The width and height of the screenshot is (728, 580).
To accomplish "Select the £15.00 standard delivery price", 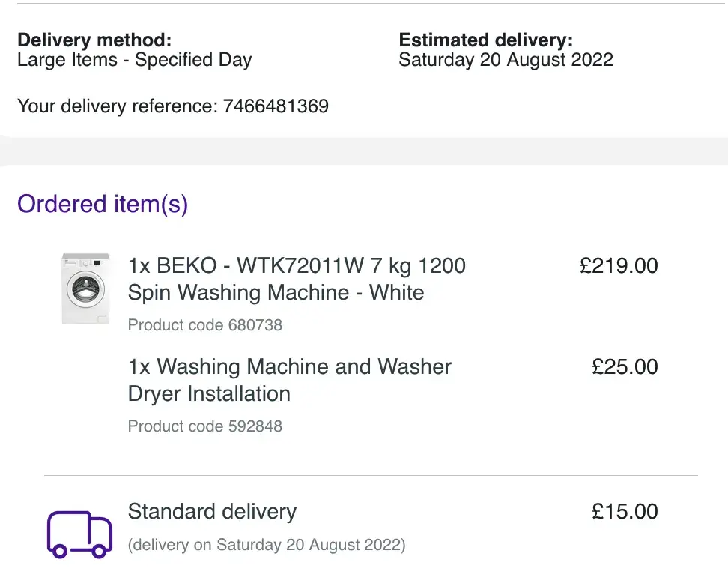I will click(x=625, y=511).
